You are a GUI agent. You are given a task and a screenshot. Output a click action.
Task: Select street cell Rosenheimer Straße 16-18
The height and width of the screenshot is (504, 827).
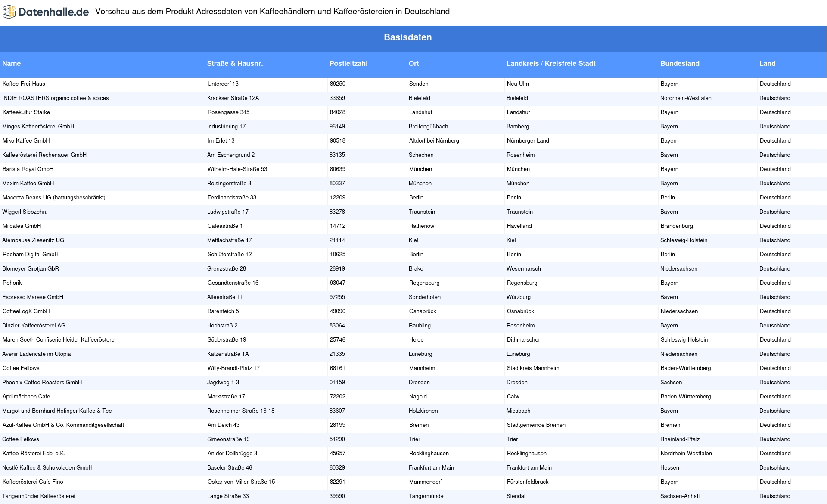coord(241,411)
